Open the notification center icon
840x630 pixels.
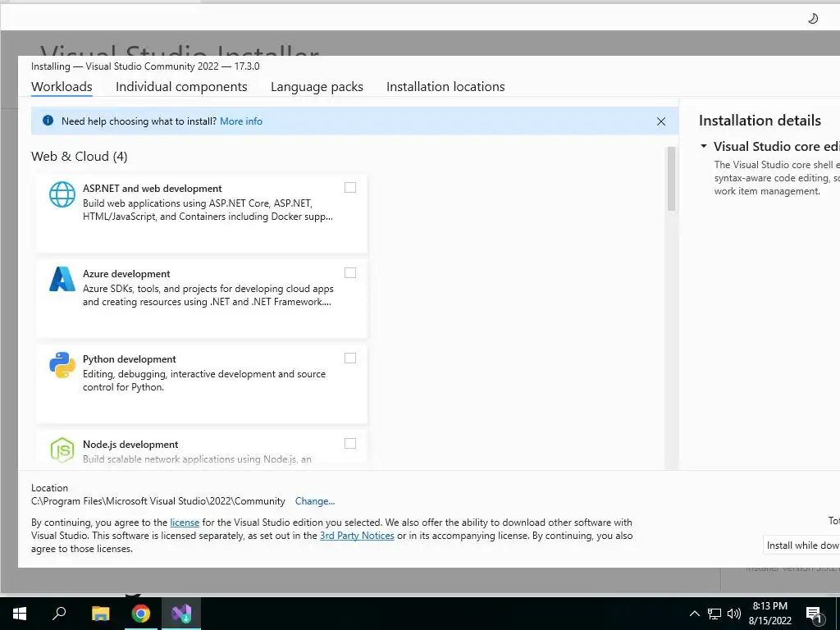pyautogui.click(x=814, y=614)
